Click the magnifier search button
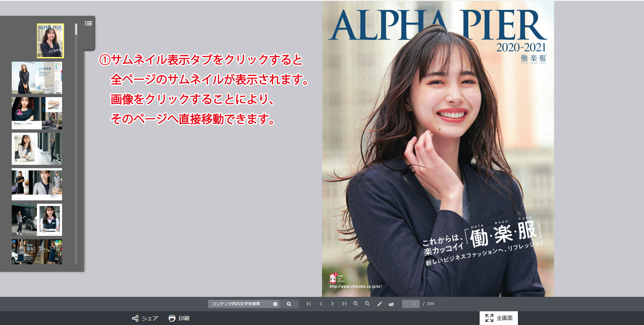 point(289,304)
